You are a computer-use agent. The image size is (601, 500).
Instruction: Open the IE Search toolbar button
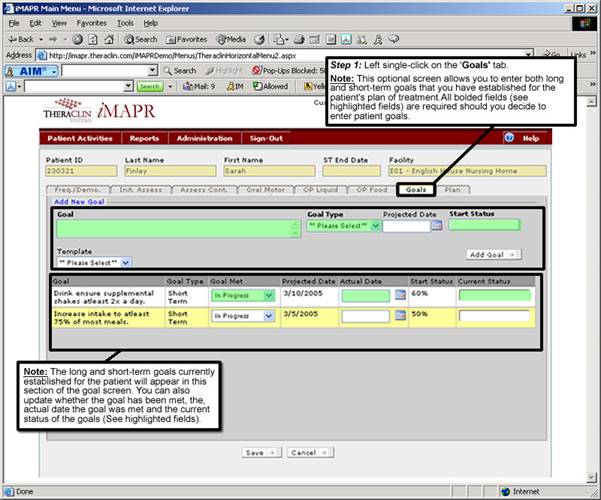point(141,39)
